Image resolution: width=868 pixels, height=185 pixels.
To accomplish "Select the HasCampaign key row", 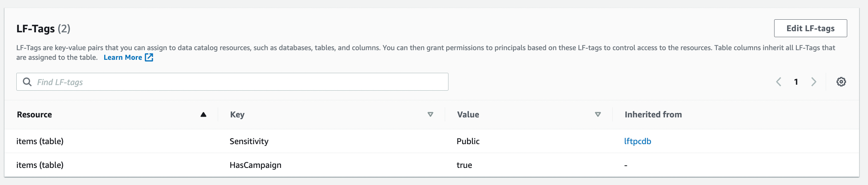I will pyautogui.click(x=255, y=165).
